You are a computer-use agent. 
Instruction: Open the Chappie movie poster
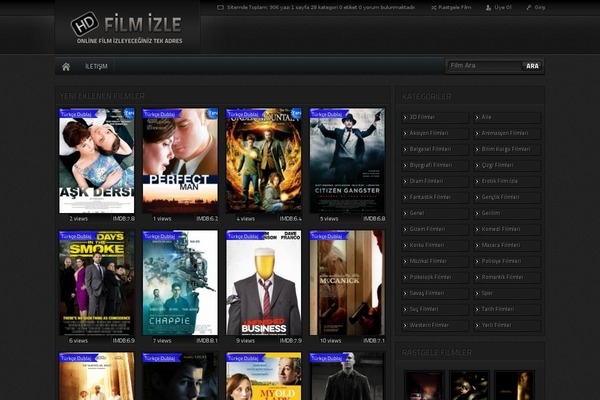(x=180, y=282)
